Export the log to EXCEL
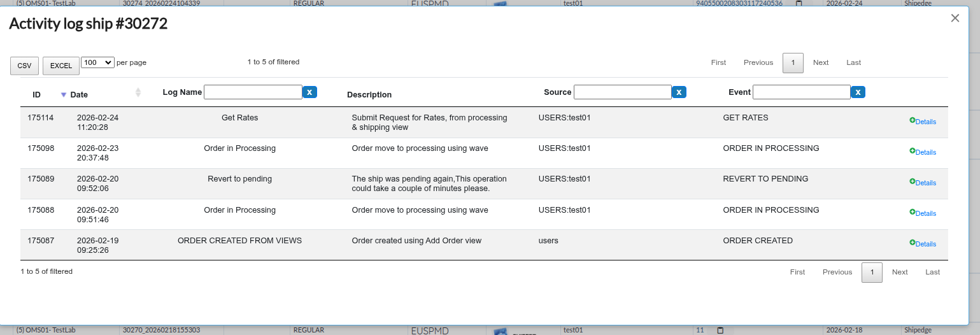Image resolution: width=980 pixels, height=335 pixels. (61, 66)
